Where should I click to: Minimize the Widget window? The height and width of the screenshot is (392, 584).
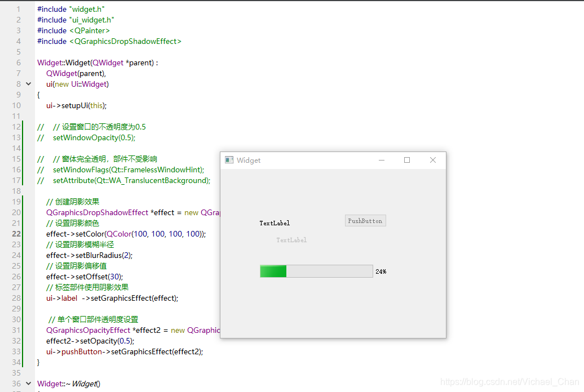pos(382,160)
